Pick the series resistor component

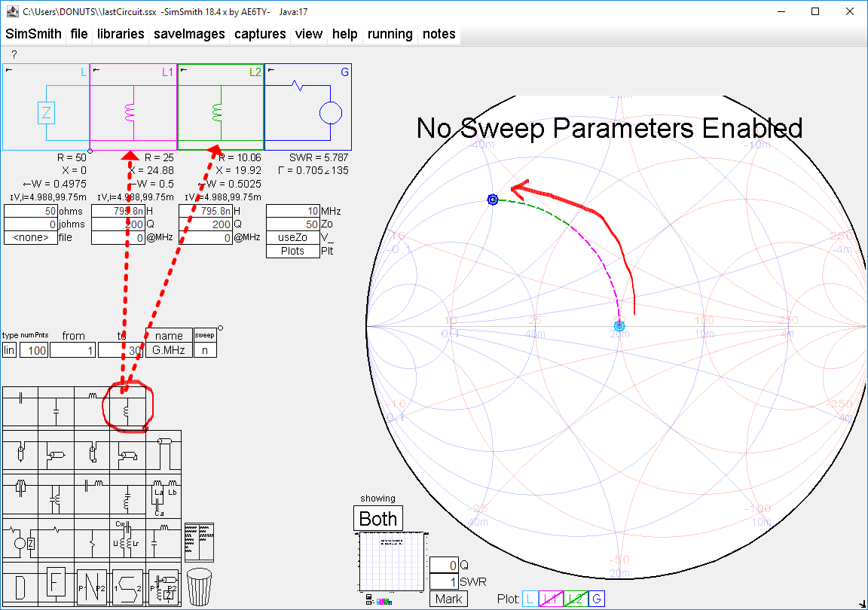click(x=56, y=538)
